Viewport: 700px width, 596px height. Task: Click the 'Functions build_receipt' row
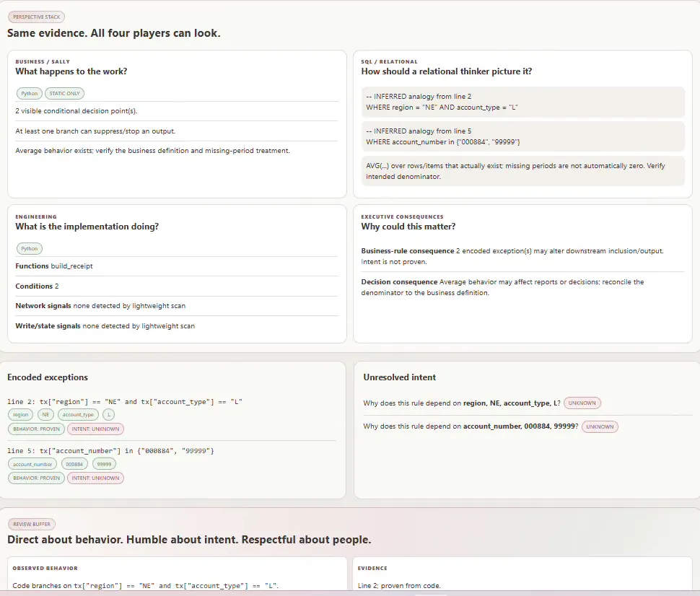177,266
